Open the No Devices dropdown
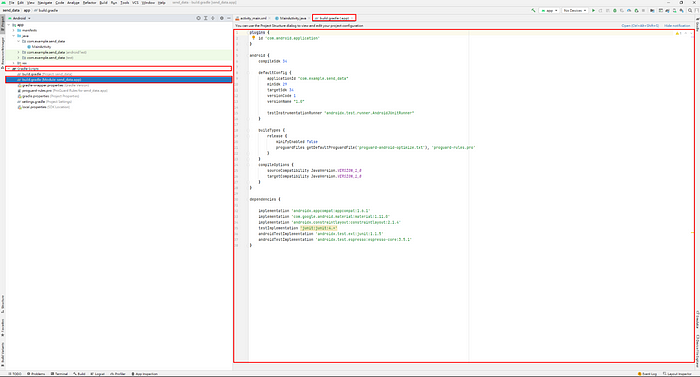This screenshot has width=700, height=377. 575,10
